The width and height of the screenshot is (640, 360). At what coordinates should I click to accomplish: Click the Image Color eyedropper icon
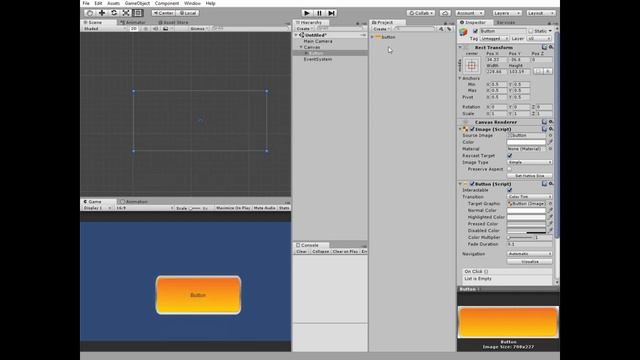pyautogui.click(x=550, y=142)
